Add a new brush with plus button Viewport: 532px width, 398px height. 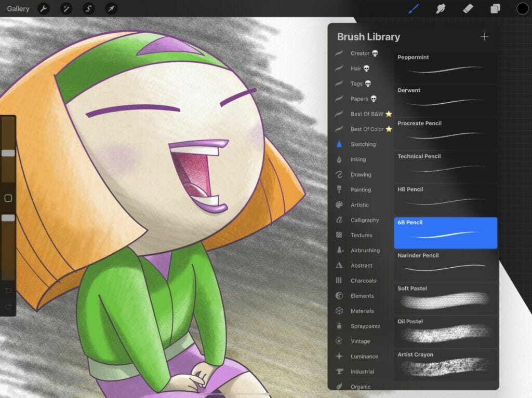(484, 37)
